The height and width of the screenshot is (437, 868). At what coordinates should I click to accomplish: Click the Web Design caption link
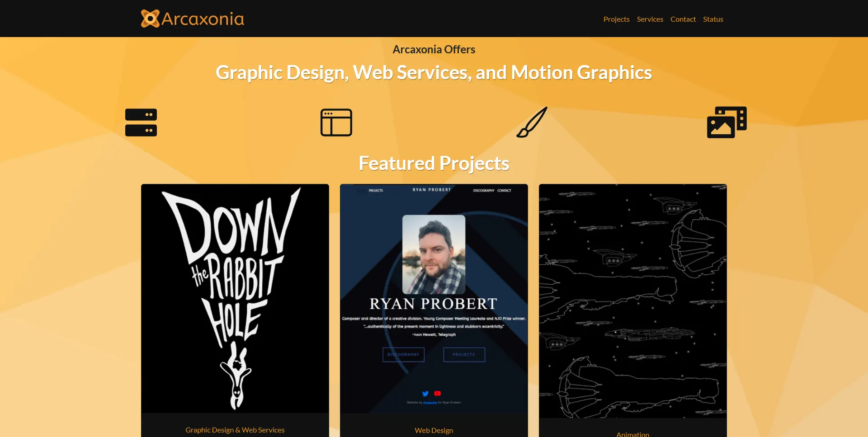click(x=434, y=430)
